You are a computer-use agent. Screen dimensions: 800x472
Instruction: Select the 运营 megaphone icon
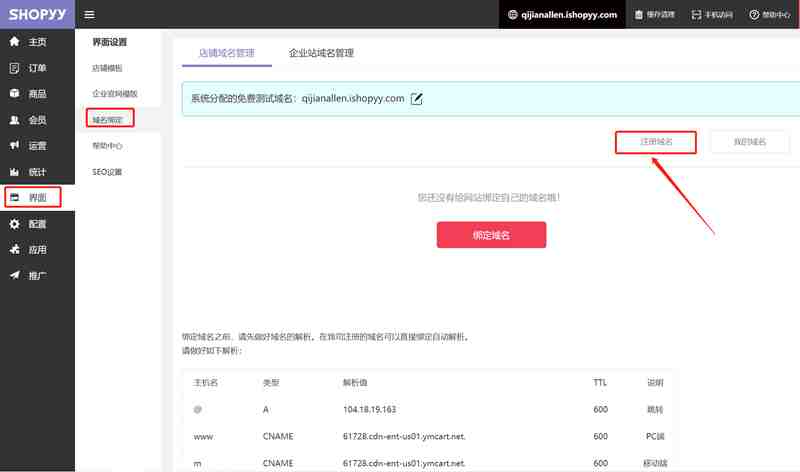point(14,145)
